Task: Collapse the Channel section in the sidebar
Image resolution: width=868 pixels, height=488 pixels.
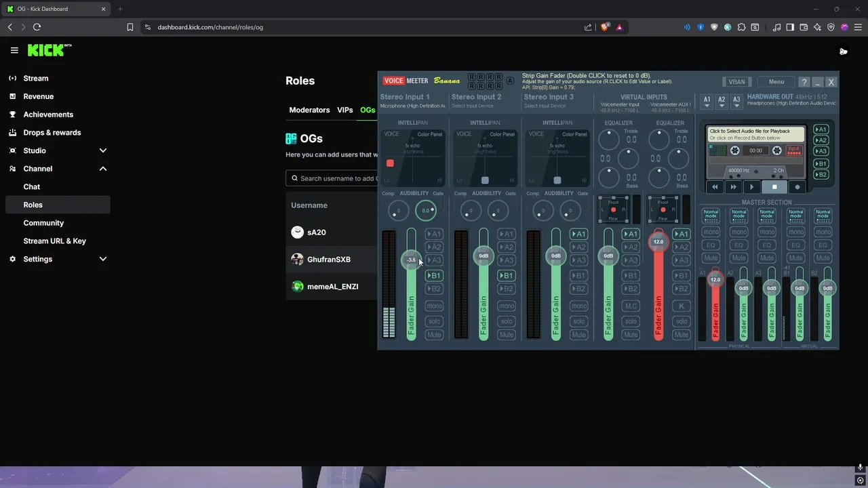Action: tap(103, 169)
